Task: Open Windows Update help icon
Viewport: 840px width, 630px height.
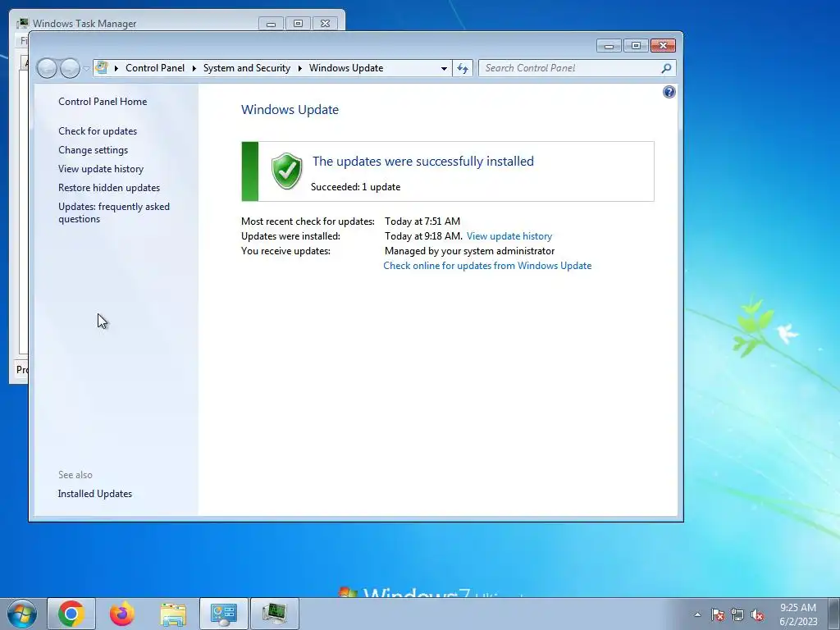Action: coord(669,92)
